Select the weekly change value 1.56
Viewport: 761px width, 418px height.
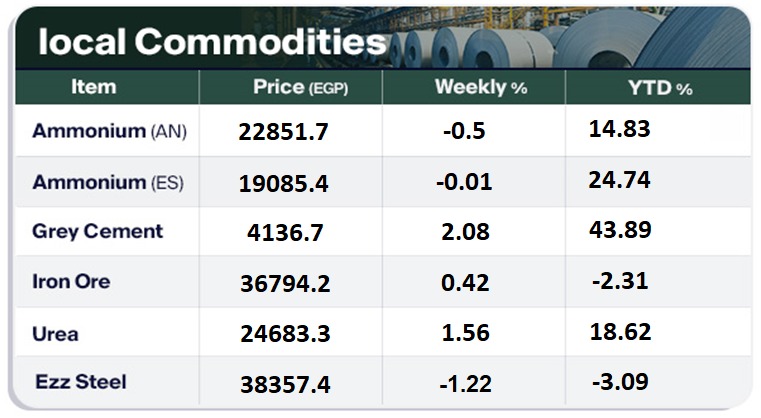click(465, 333)
